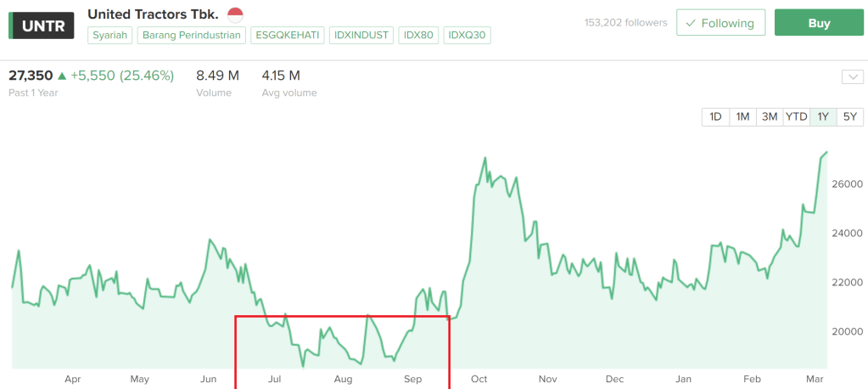868x389 pixels.
Task: Show the YTD chart range
Action: (796, 116)
